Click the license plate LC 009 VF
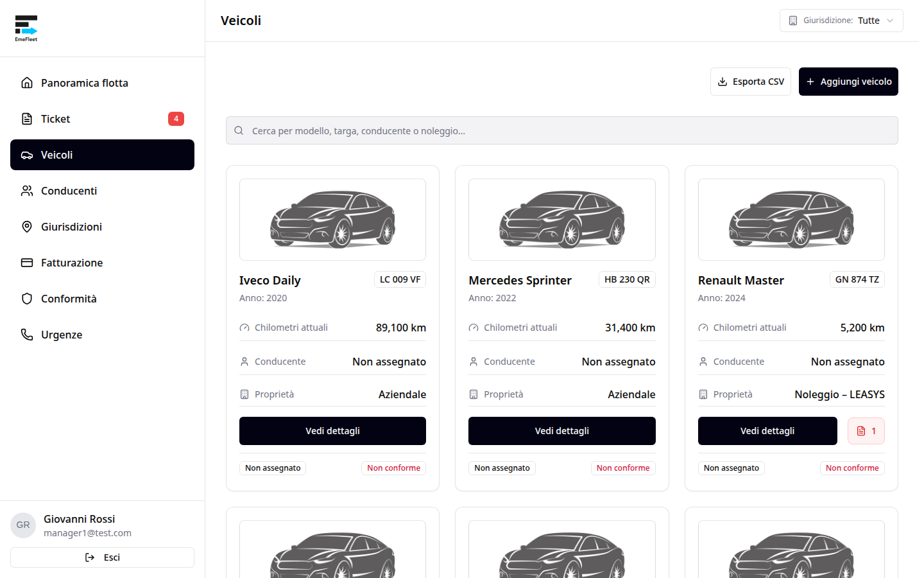The width and height of the screenshot is (924, 578). 400,279
